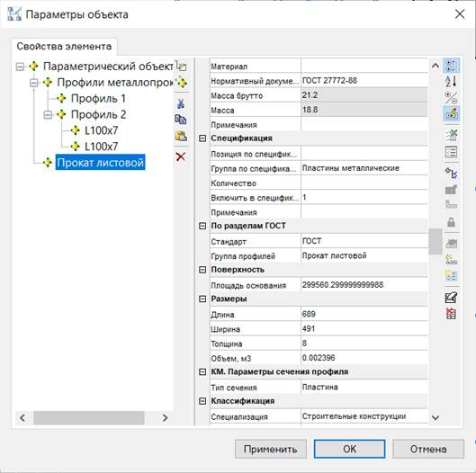
Task: Confirm the dialog with OK
Action: coord(349,449)
